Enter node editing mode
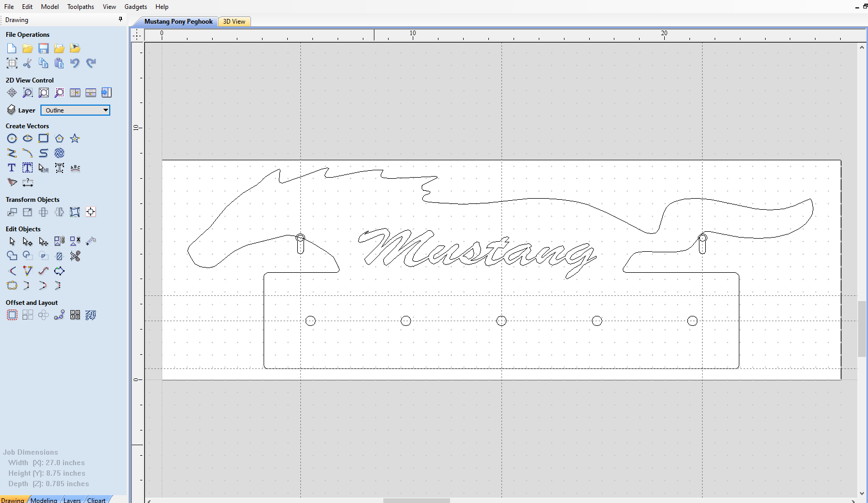The height and width of the screenshot is (503, 868). [27, 241]
